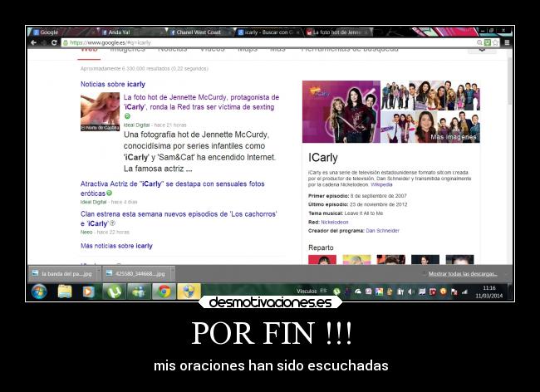Screen dimensions: 540x392
Task: Click the uTorrent icon in the system tray
Action: tap(336, 292)
